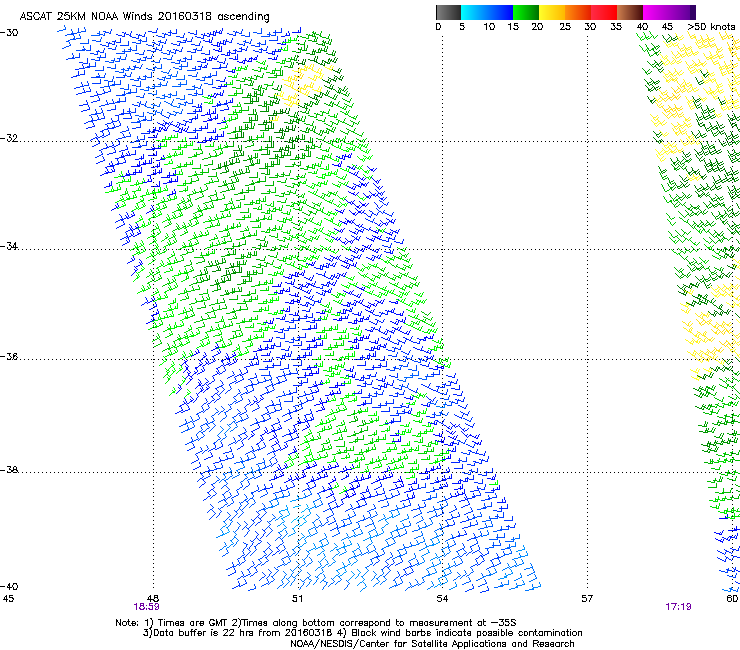Click the yellow 20-25 knots color band
The width and height of the screenshot is (740, 650).
pos(552,12)
